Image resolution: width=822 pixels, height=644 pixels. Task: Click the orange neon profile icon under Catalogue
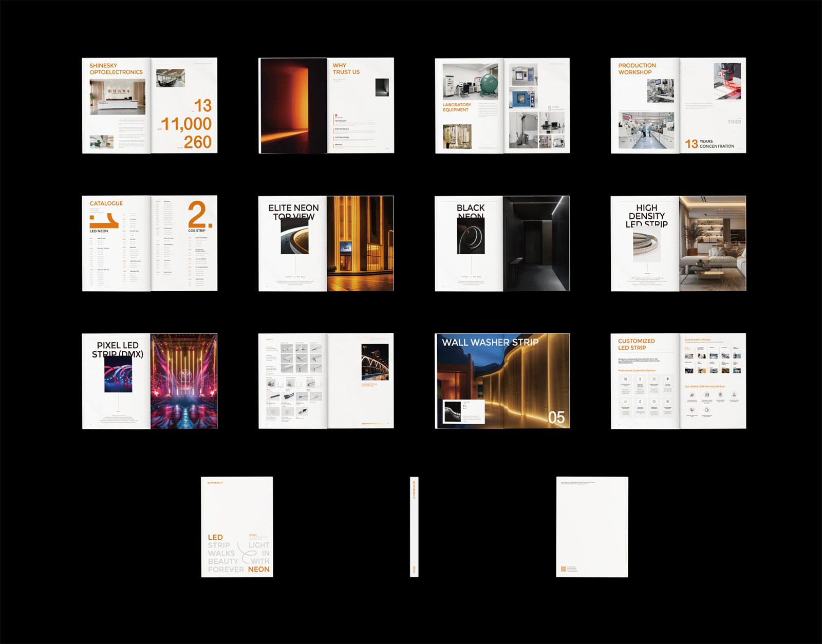pyautogui.click(x=104, y=221)
